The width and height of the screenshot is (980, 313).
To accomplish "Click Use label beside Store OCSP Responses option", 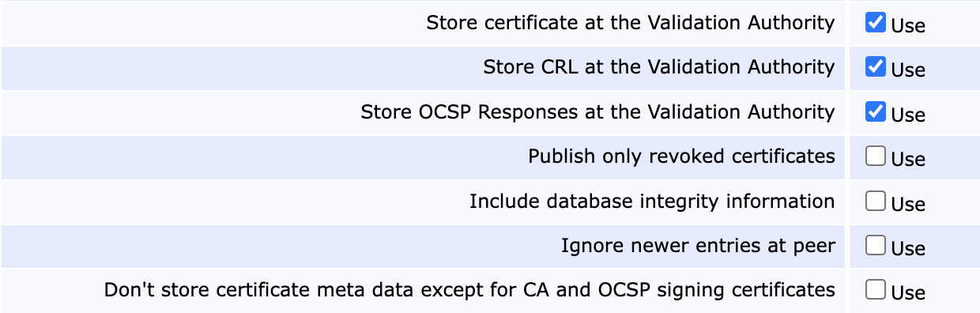I will [908, 115].
